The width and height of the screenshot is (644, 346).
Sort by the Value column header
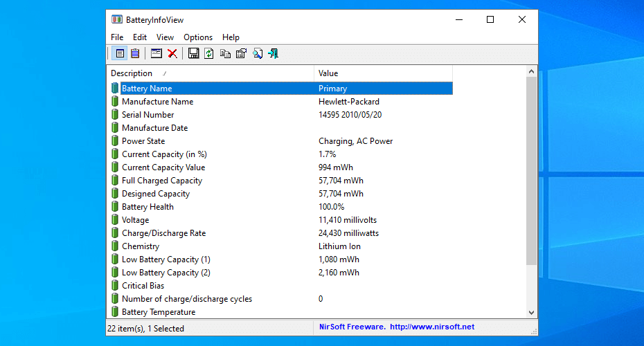point(383,73)
